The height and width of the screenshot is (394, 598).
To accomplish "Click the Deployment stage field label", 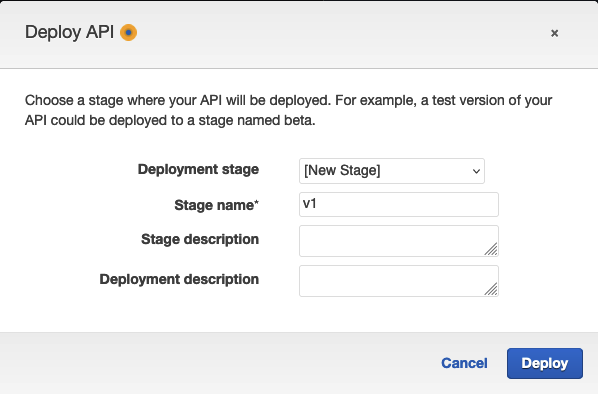I will coord(198,169).
